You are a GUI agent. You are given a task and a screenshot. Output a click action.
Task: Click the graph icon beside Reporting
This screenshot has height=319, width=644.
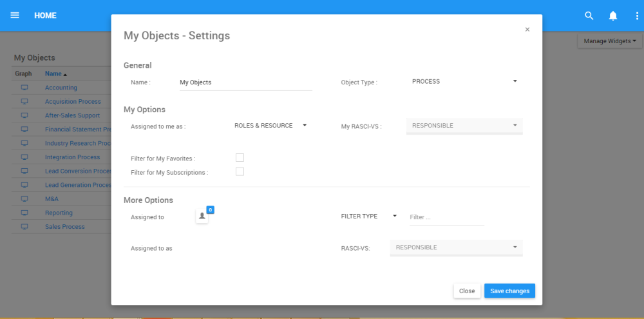24,213
